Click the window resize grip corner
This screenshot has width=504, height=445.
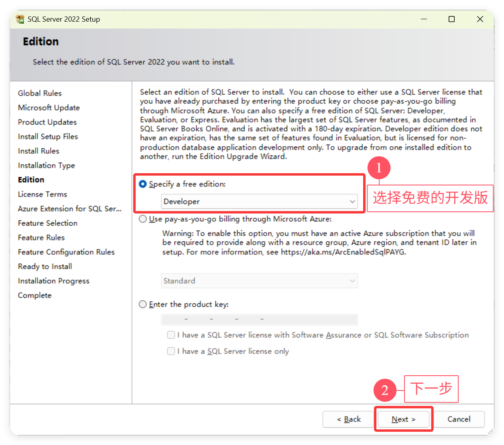(490, 431)
